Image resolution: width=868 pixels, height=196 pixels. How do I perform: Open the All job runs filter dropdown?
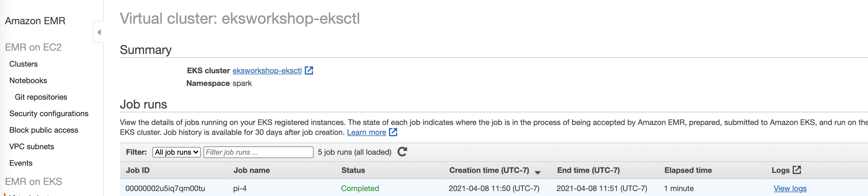[x=177, y=152]
